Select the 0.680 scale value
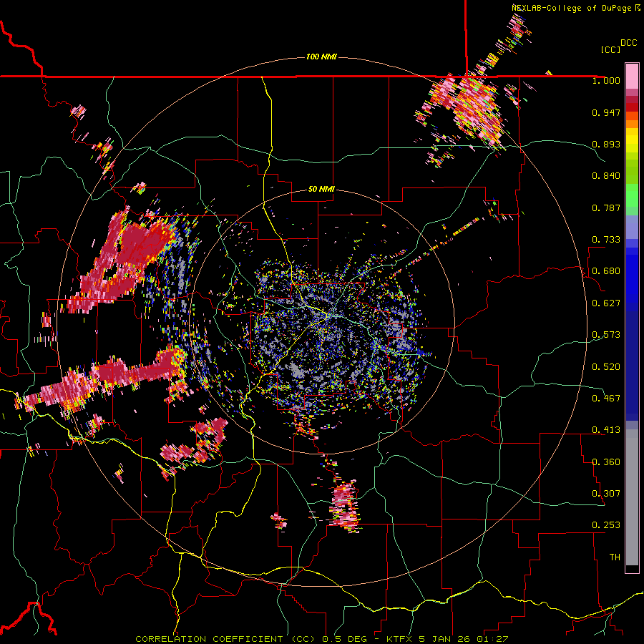This screenshot has height=644, width=644. [606, 271]
